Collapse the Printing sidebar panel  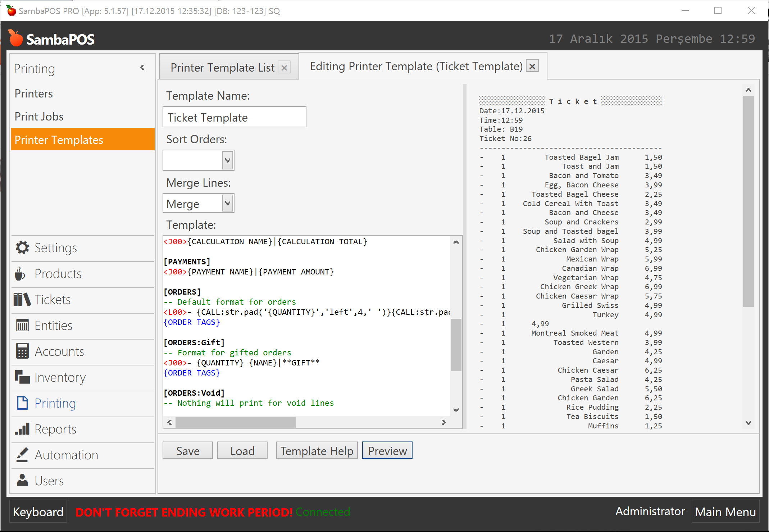pos(142,68)
